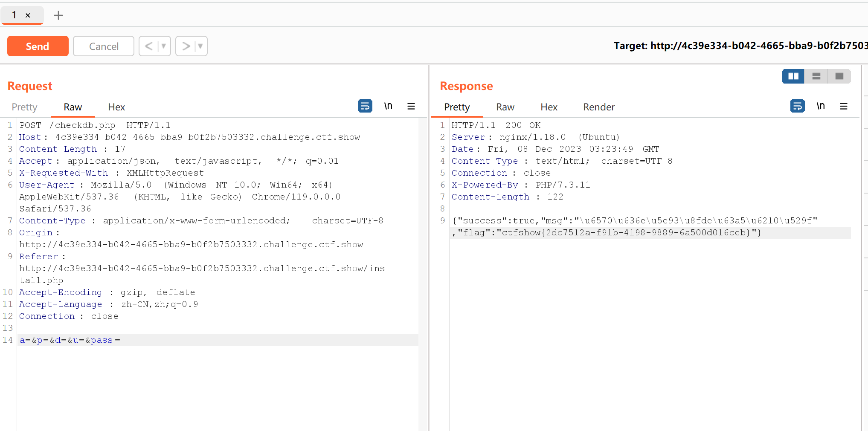Click the Origin header name
The width and height of the screenshot is (868, 431).
point(36,233)
